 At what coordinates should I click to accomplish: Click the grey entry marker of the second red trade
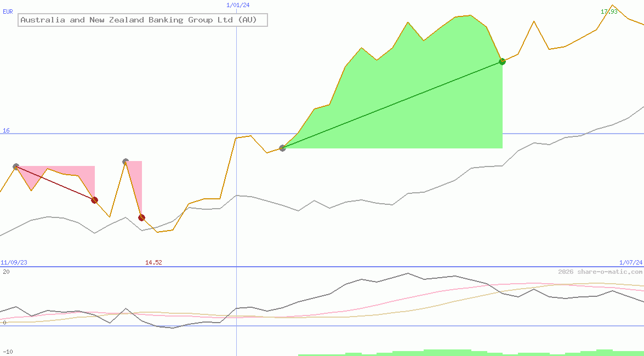tap(126, 162)
